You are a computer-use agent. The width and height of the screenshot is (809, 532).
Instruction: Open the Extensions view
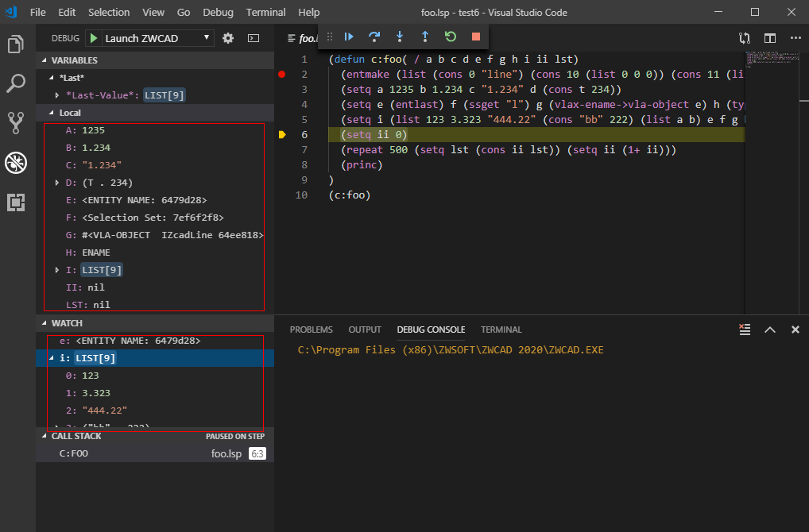click(x=15, y=202)
